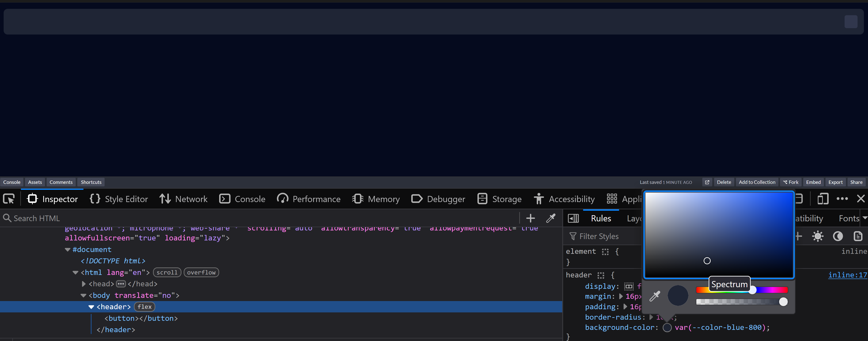Toggle light color scheme simulation

tap(818, 236)
